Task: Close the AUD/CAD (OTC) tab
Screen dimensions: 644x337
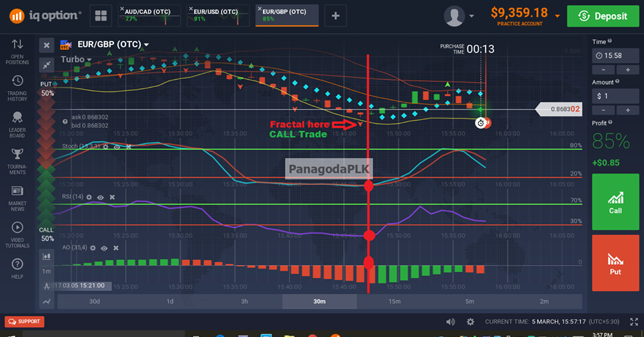Action: click(122, 9)
